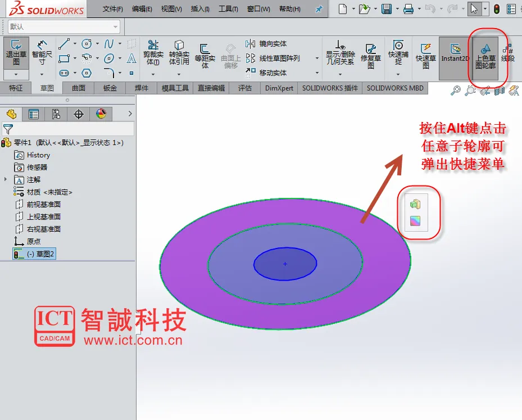Toggle Instant2D mode
This screenshot has width=522, height=420.
tap(455, 58)
